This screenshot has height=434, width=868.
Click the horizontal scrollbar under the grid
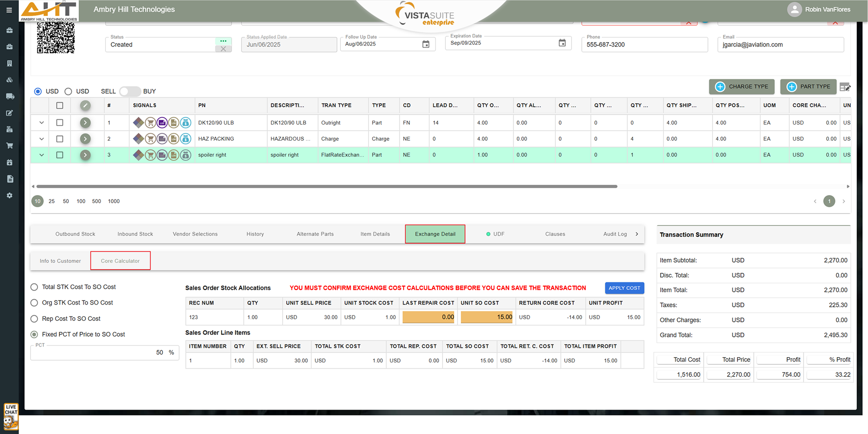tap(326, 186)
